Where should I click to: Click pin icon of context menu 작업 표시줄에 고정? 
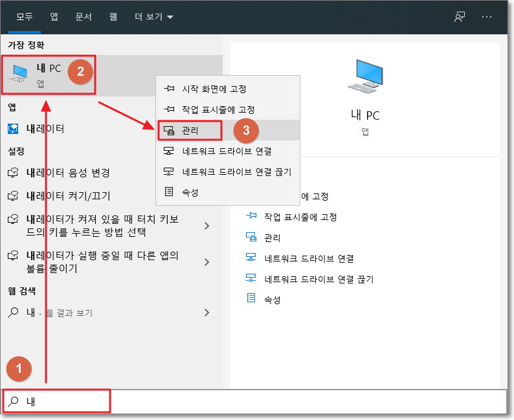(169, 109)
